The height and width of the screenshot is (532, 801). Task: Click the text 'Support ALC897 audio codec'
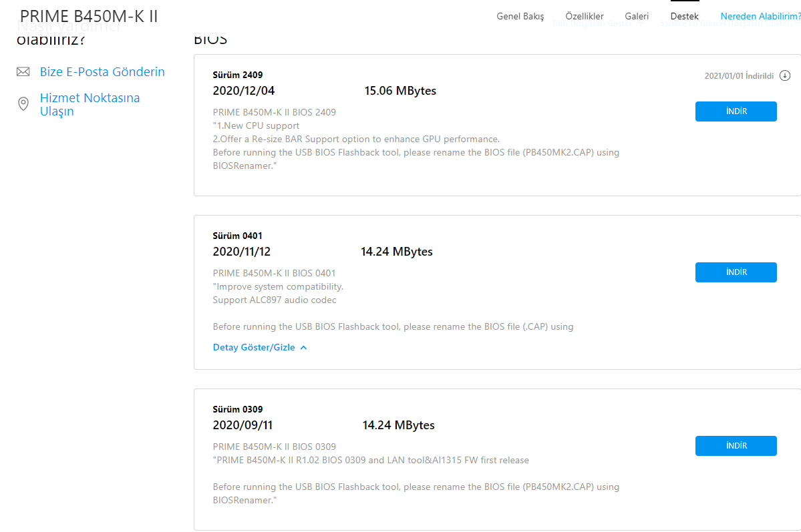click(275, 300)
